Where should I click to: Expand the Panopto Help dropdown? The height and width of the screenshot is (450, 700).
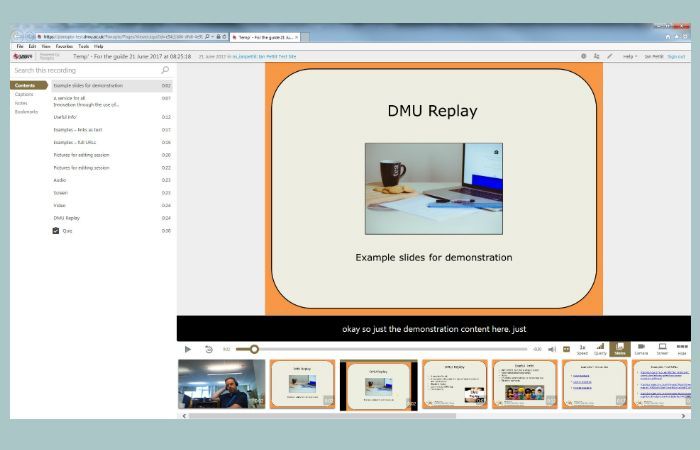[x=629, y=57]
